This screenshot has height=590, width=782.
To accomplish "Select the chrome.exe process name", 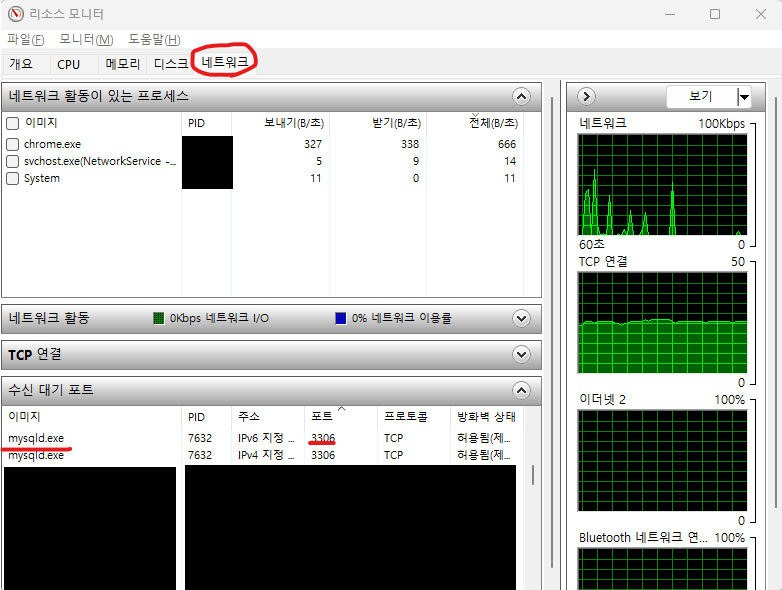I will point(52,144).
